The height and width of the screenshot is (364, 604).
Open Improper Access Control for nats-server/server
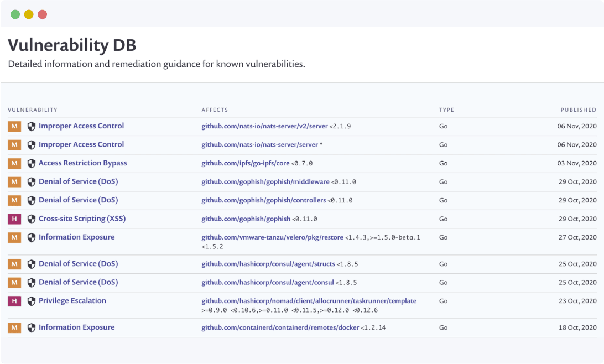81,144
